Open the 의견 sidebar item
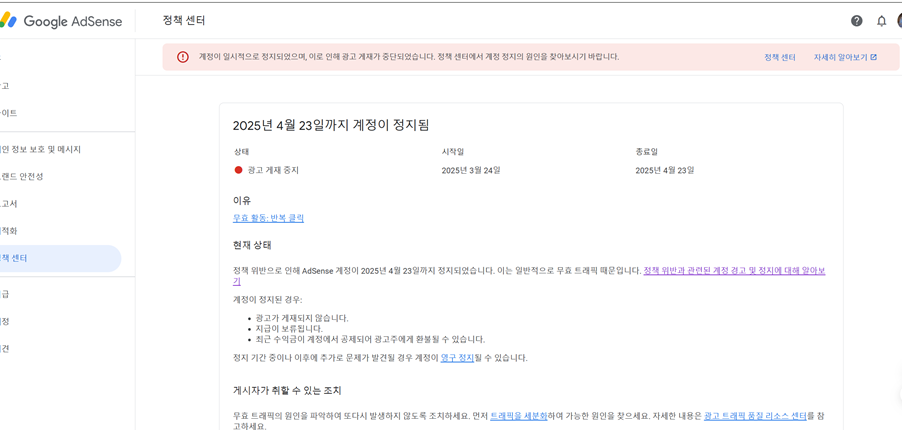Screen dimensions: 902x430 point(5,349)
